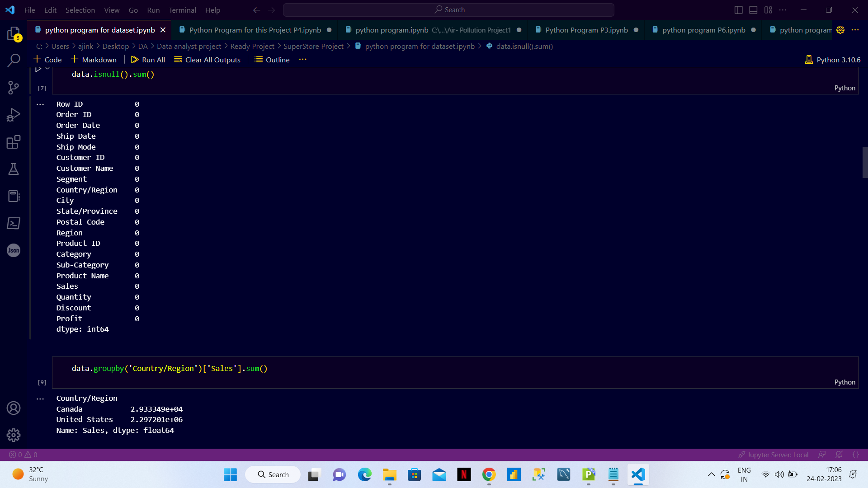
Task: Open the Extensions view
Action: coord(14,142)
